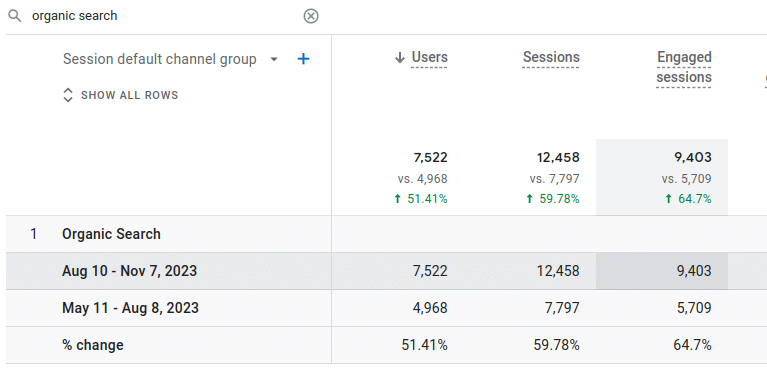The image size is (767, 376).
Task: Sort by the Engaged sessions column header
Action: click(684, 67)
